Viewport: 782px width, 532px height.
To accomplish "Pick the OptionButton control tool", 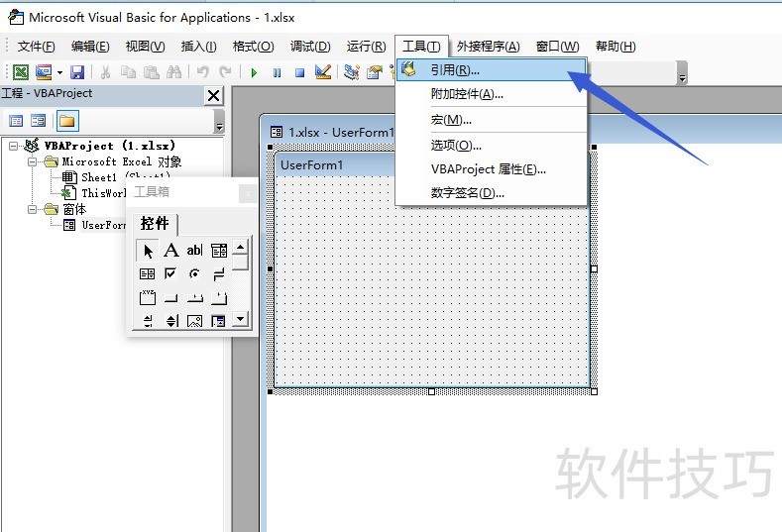I will point(194,274).
